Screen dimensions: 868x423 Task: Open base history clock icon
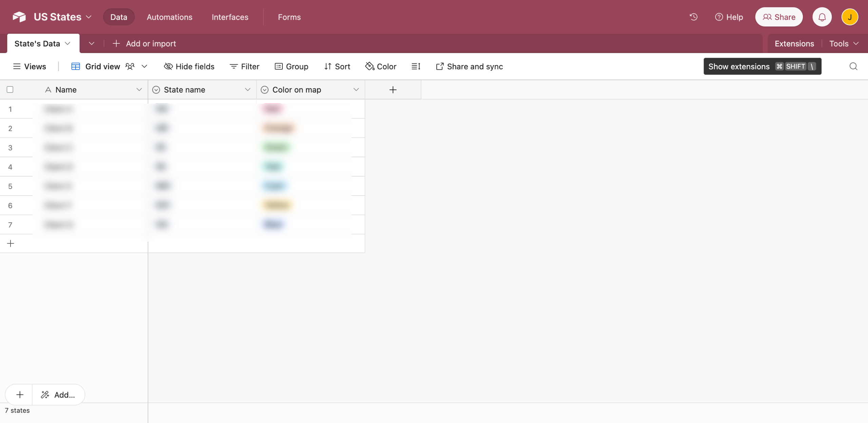pyautogui.click(x=693, y=17)
